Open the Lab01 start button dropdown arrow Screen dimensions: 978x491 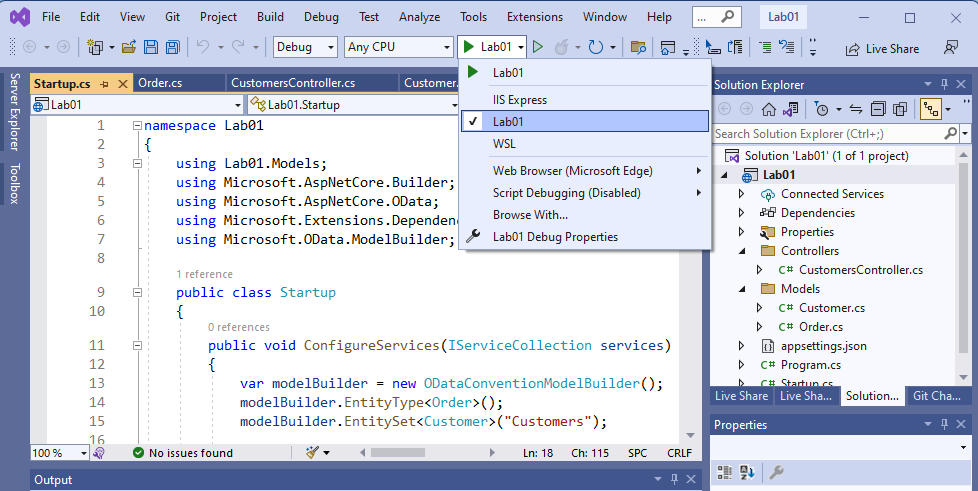[x=521, y=47]
